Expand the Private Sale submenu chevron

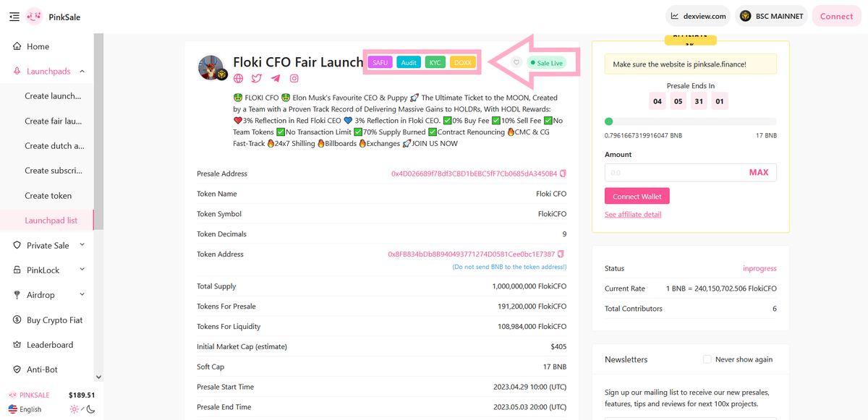[x=82, y=245]
